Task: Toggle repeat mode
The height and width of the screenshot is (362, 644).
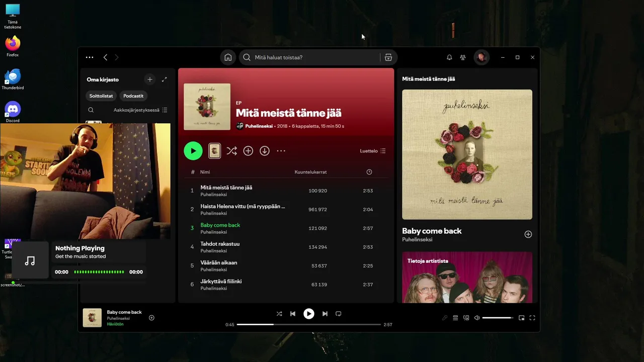Action: tap(338, 314)
